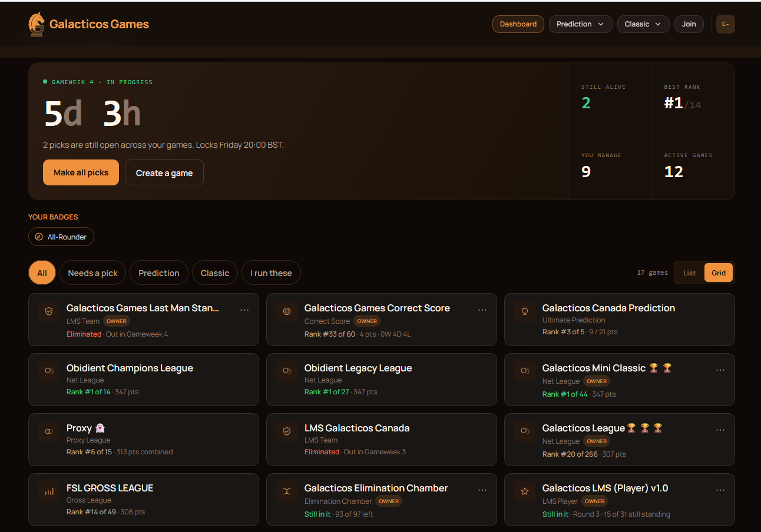Click the Elimination Chamber card icon

pyautogui.click(x=287, y=491)
